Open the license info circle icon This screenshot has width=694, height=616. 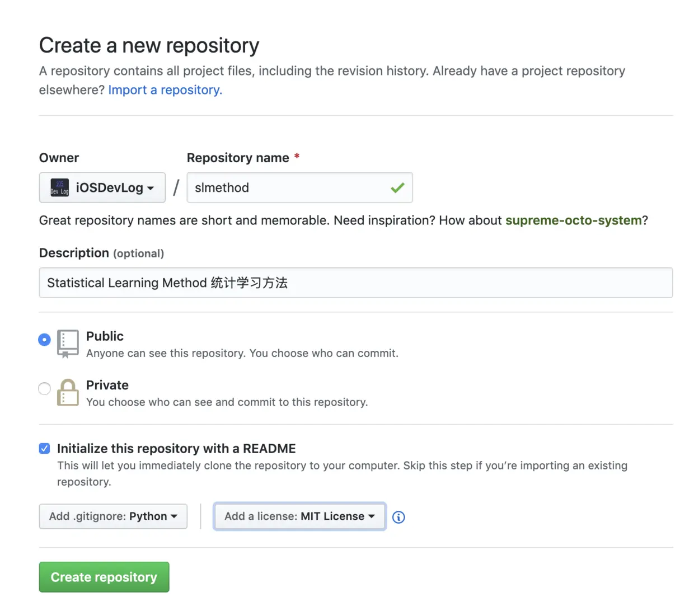coord(398,517)
